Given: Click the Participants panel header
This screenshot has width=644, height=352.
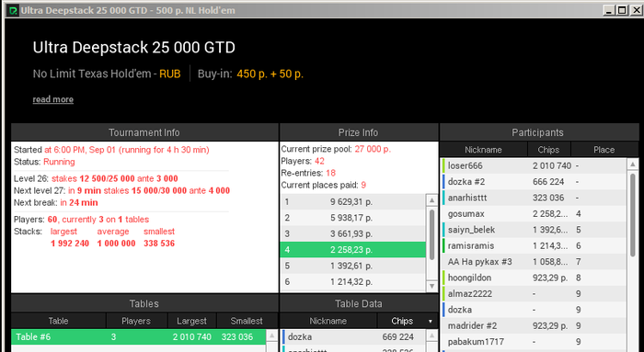Looking at the screenshot, I should [x=538, y=132].
